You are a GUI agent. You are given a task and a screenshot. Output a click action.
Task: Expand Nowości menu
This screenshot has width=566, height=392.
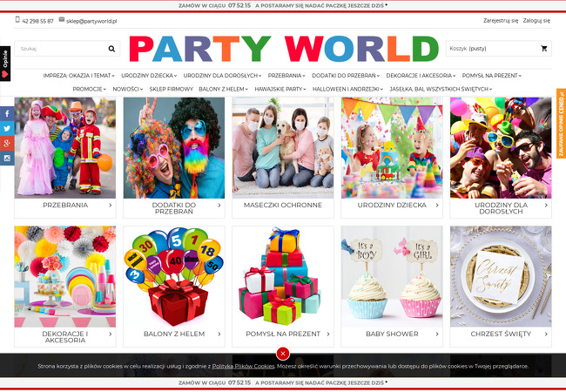click(x=128, y=89)
